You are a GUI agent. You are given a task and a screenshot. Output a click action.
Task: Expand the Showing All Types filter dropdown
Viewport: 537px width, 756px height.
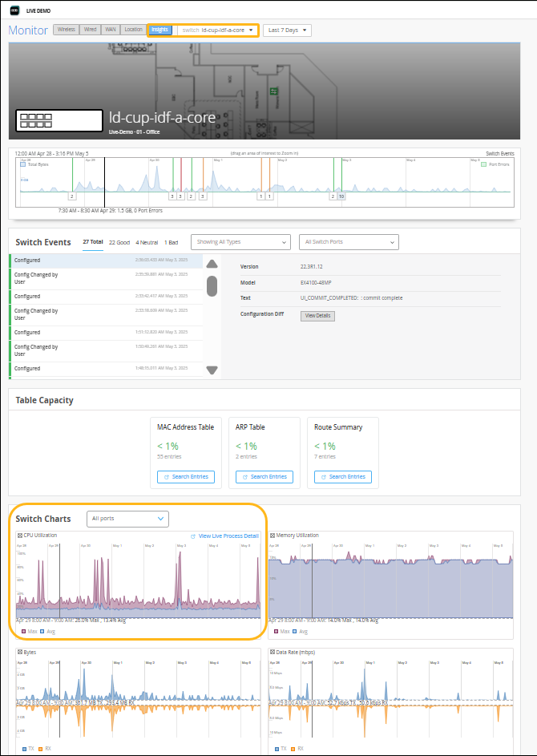point(240,241)
